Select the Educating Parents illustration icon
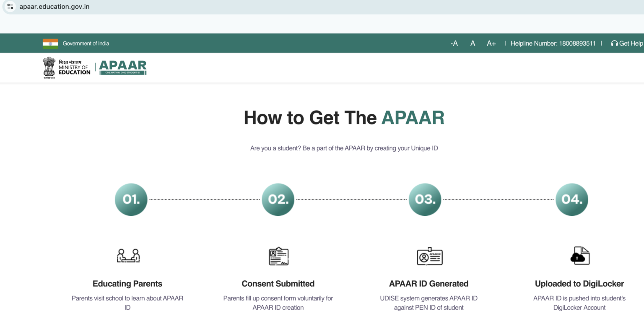This screenshot has height=336, width=644. pyautogui.click(x=127, y=256)
